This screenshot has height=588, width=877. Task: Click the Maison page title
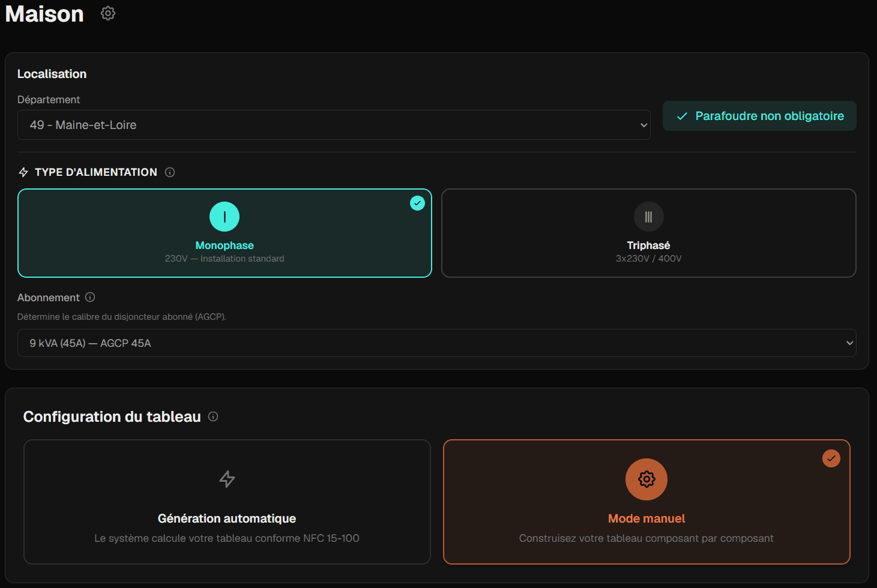tap(44, 14)
